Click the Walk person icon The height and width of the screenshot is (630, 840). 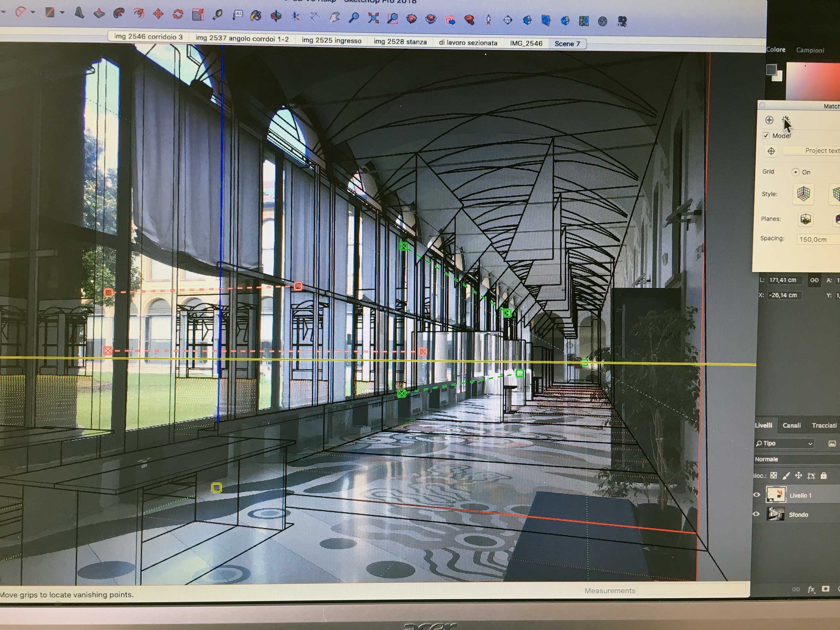pyautogui.click(x=488, y=19)
